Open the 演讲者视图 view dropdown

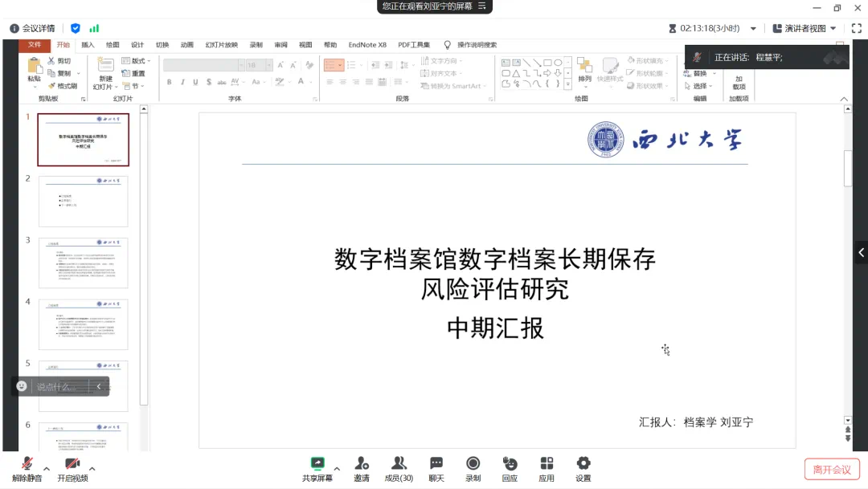805,28
